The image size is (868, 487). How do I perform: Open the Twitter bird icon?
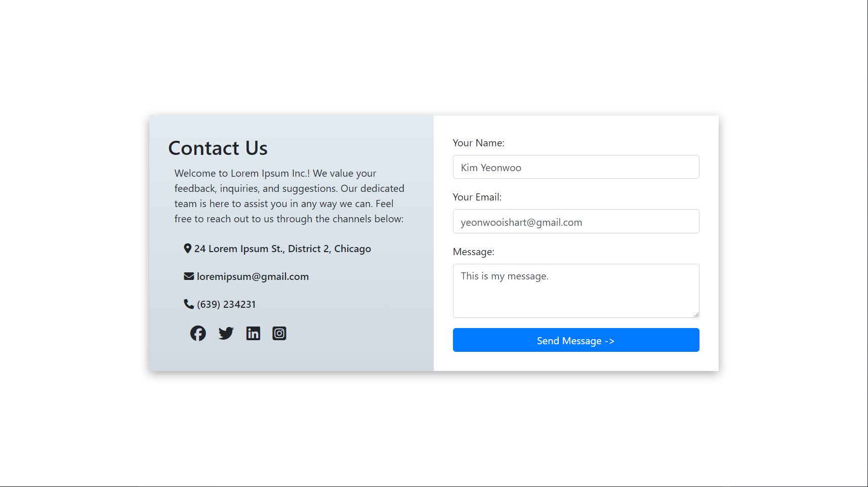(226, 333)
